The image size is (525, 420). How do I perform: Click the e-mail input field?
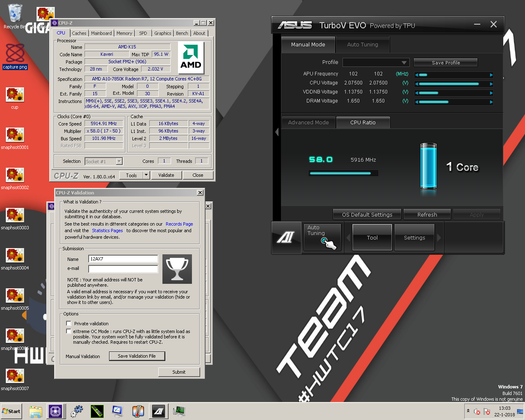pyautogui.click(x=123, y=269)
